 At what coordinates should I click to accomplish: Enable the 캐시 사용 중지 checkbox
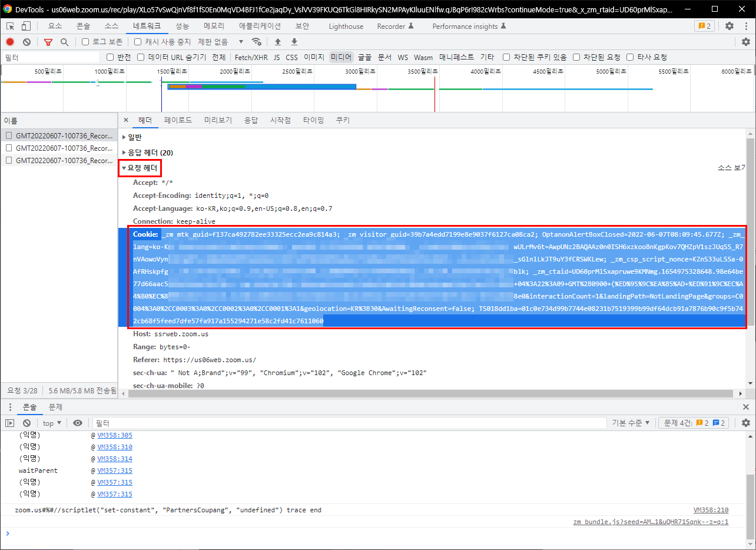138,42
